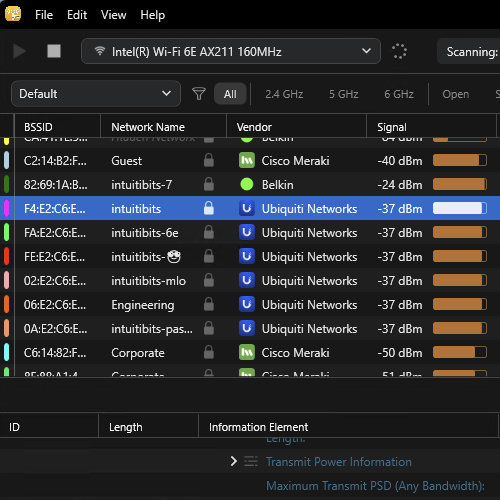Open the Edit menu

click(77, 15)
